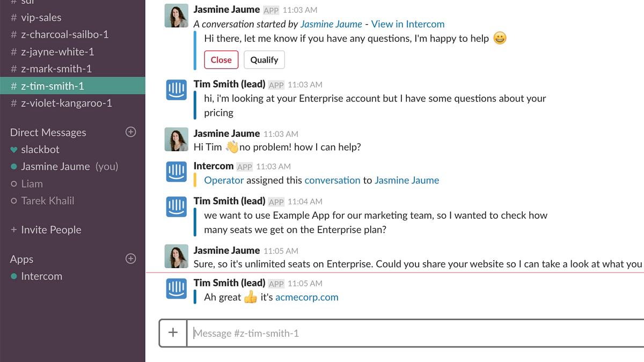The width and height of the screenshot is (644, 362).
Task: Click the Operator link in the assignment message
Action: point(224,180)
